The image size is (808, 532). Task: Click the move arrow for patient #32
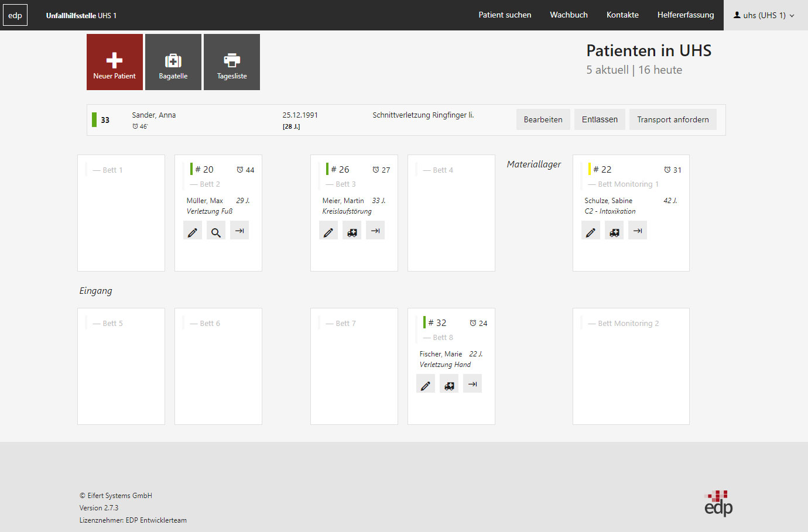pos(473,384)
